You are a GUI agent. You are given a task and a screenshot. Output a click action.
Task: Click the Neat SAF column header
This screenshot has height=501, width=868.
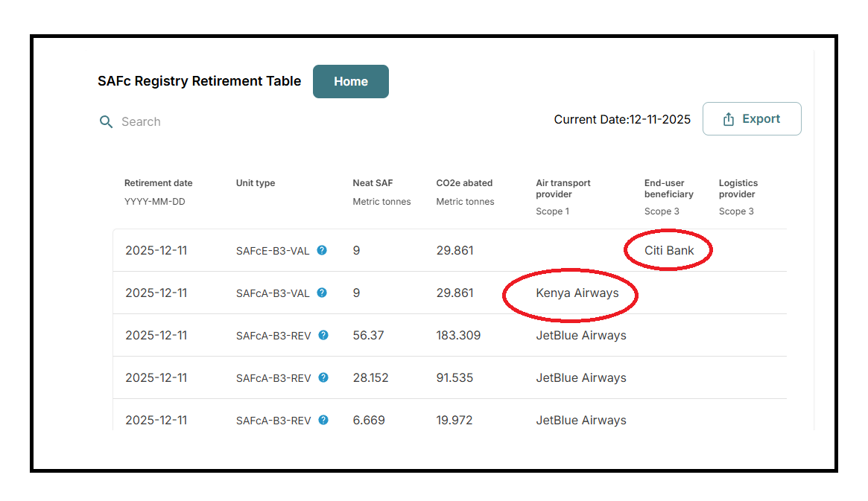pos(373,183)
